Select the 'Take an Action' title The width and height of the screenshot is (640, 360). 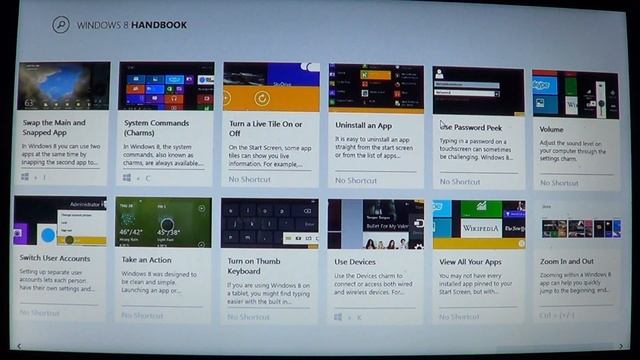pos(147,260)
